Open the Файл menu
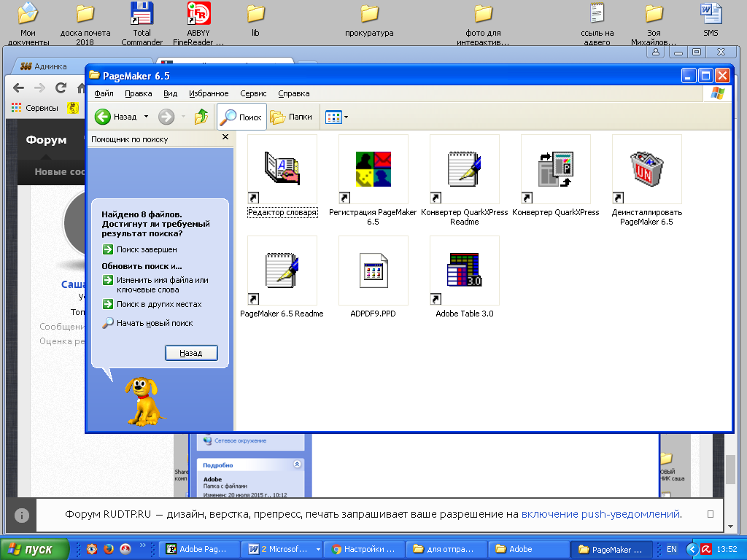The height and width of the screenshot is (560, 747). [x=104, y=93]
